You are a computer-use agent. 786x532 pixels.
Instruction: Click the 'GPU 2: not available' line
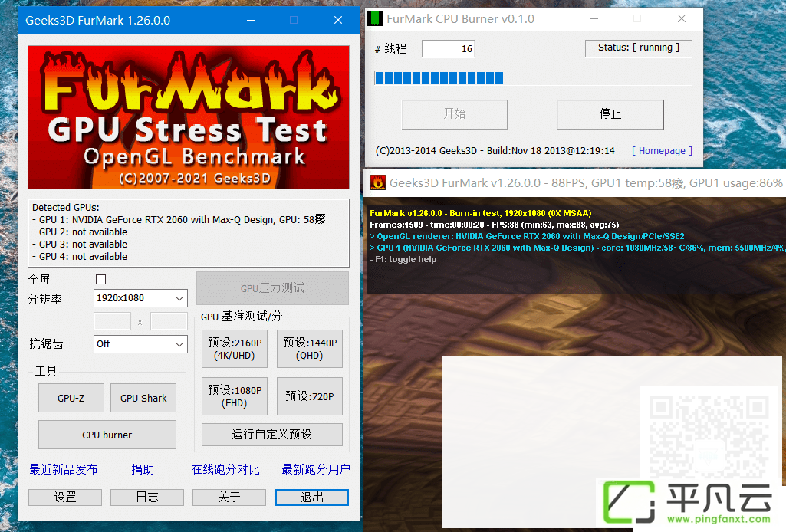[x=80, y=232]
